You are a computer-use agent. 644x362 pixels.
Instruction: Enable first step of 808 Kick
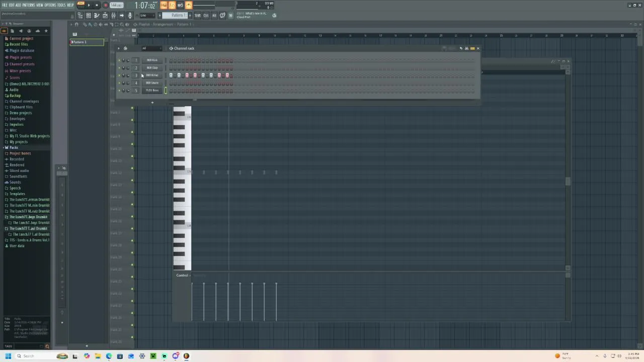point(171,60)
